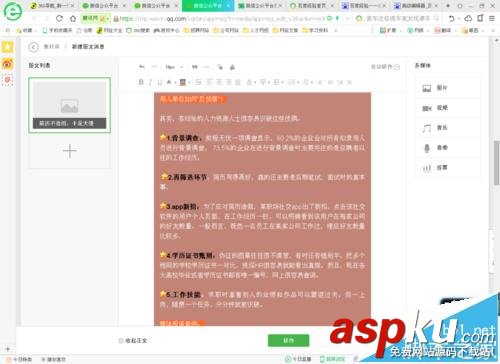The width and height of the screenshot is (500, 364).
Task: Insert a video from the multimedia panel
Action: pyautogui.click(x=447, y=108)
